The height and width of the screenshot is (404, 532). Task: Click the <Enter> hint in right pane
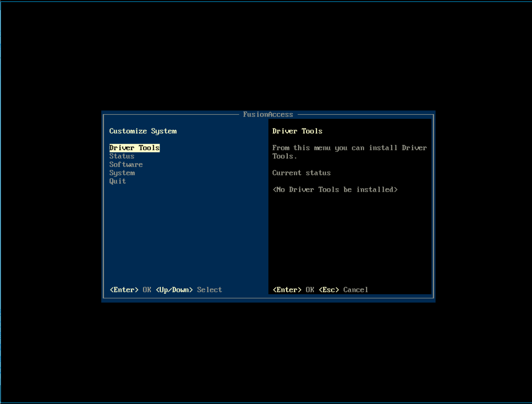(287, 290)
